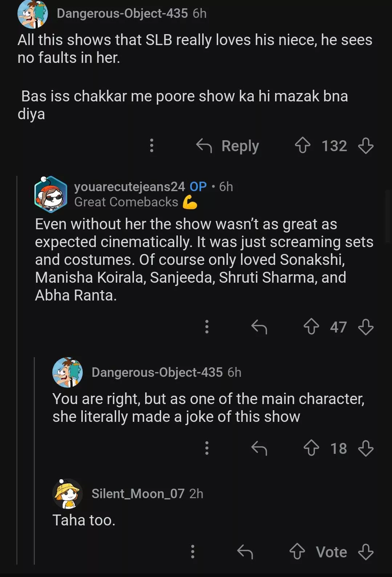Open more options on the 18-point comment
The width and height of the screenshot is (392, 577).
tap(207, 448)
